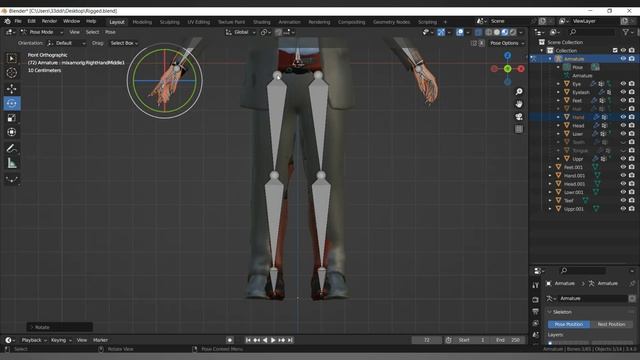Click the right-hand red X axis circle on navigation gizmo
This screenshot has height=360, width=640.
point(521,69)
